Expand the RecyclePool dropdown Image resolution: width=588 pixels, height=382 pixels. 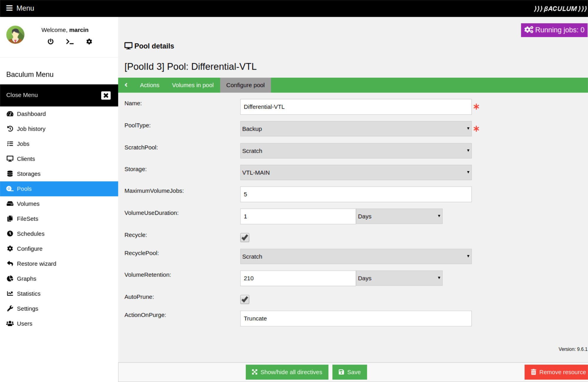[x=356, y=257]
